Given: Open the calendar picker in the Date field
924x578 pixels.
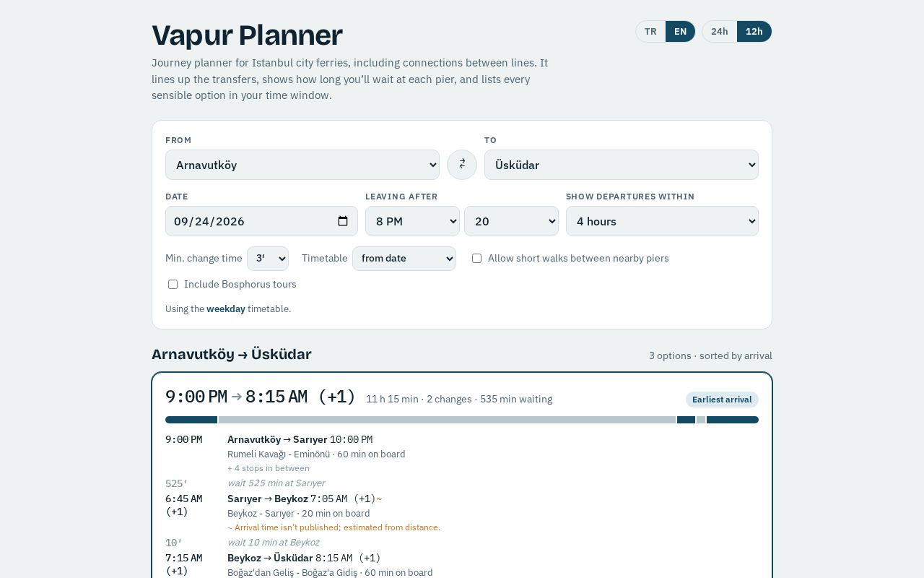Looking at the screenshot, I should [343, 221].
